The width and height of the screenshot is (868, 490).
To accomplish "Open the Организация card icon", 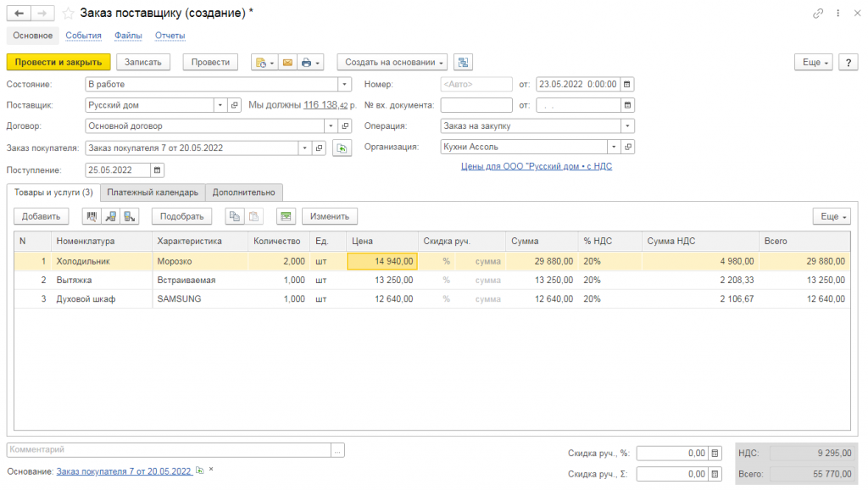I will click(628, 147).
